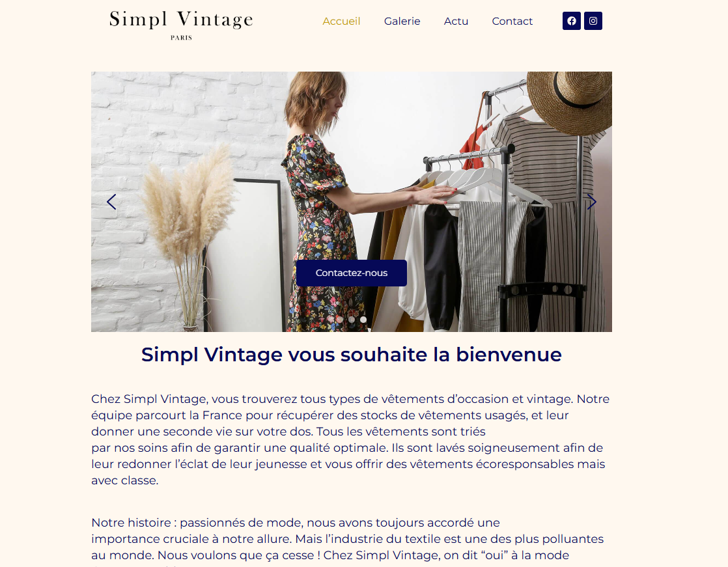Select the second slideshow pagination dot
Screen dimensions: 728x567
pyautogui.click(x=352, y=319)
